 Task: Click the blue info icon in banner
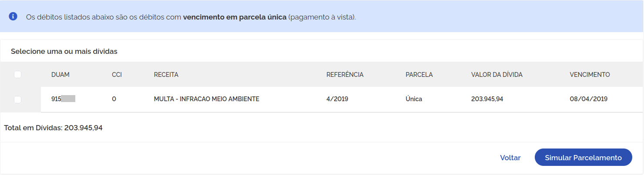(x=13, y=17)
